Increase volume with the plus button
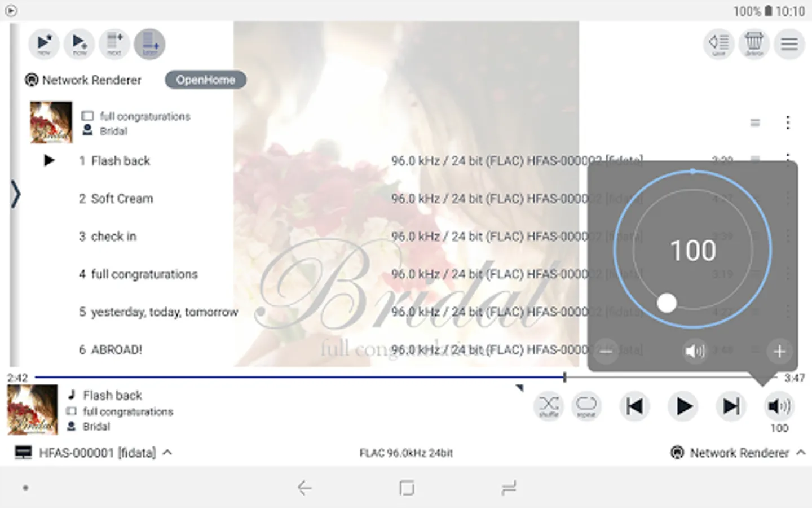This screenshot has width=812, height=508. (779, 352)
